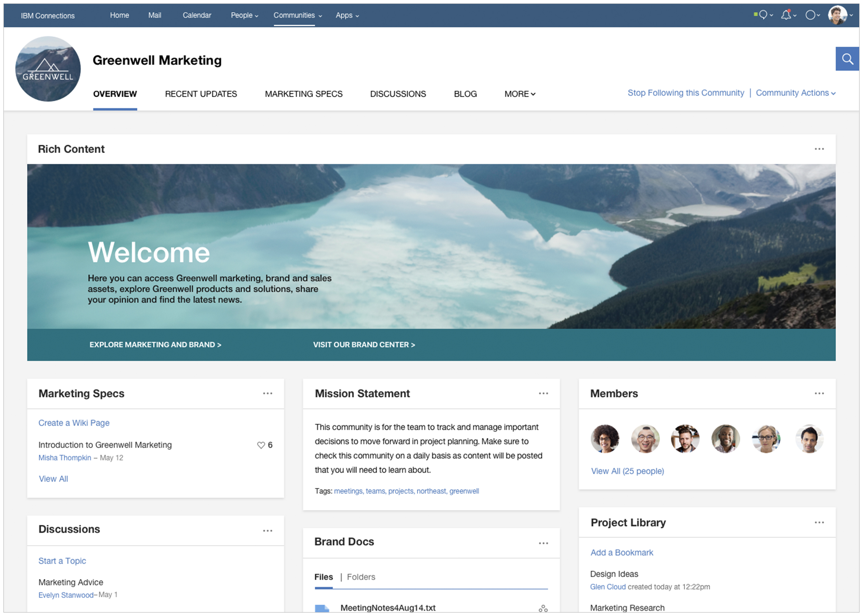The width and height of the screenshot is (863, 616).
Task: Open Calendar in the top navigation
Action: [x=197, y=15]
